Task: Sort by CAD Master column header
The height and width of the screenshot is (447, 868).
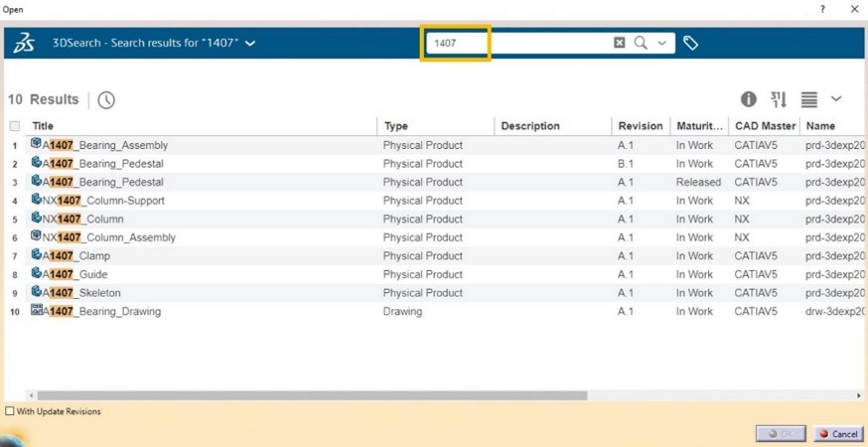Action: pos(765,126)
